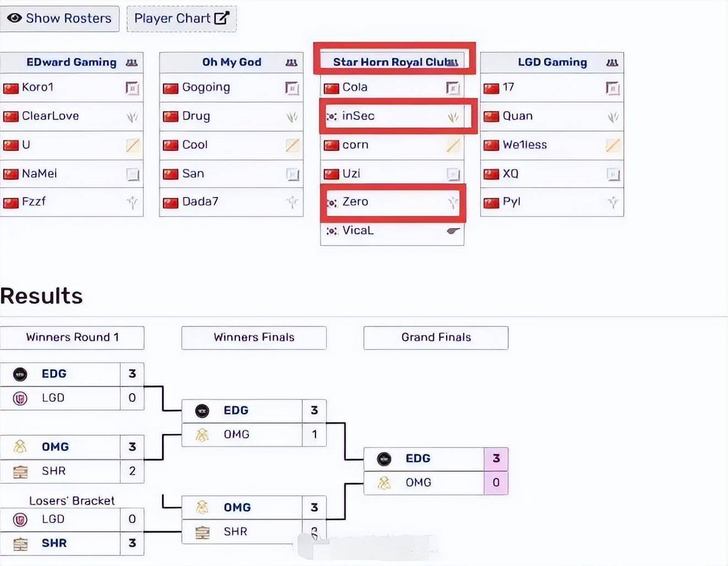This screenshot has width=728, height=566.
Task: Click the coach icon beside VicaL
Action: tap(453, 231)
